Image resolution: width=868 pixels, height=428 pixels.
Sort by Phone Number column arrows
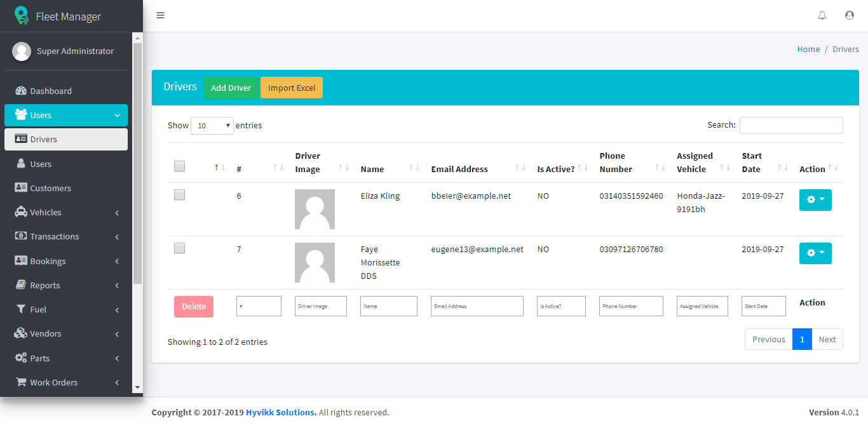[660, 167]
